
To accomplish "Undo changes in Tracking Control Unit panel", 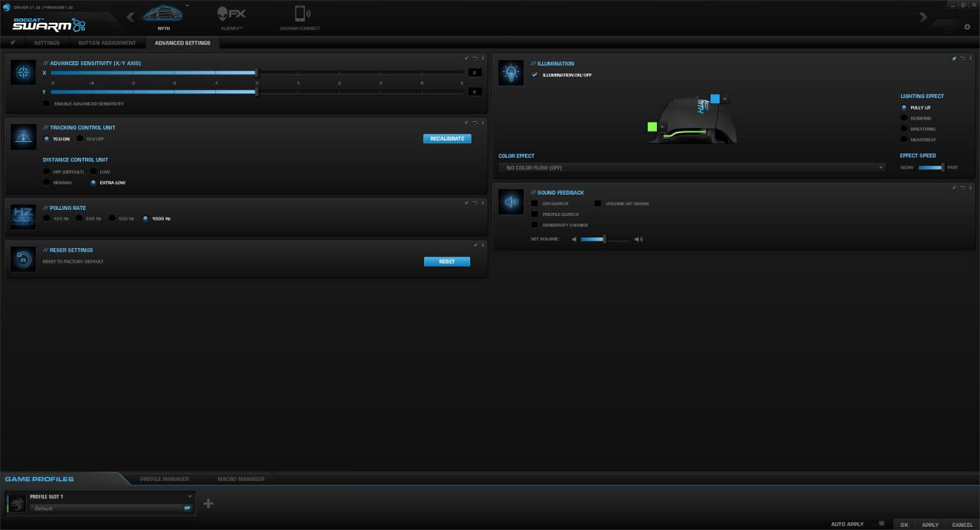I will click(475, 123).
